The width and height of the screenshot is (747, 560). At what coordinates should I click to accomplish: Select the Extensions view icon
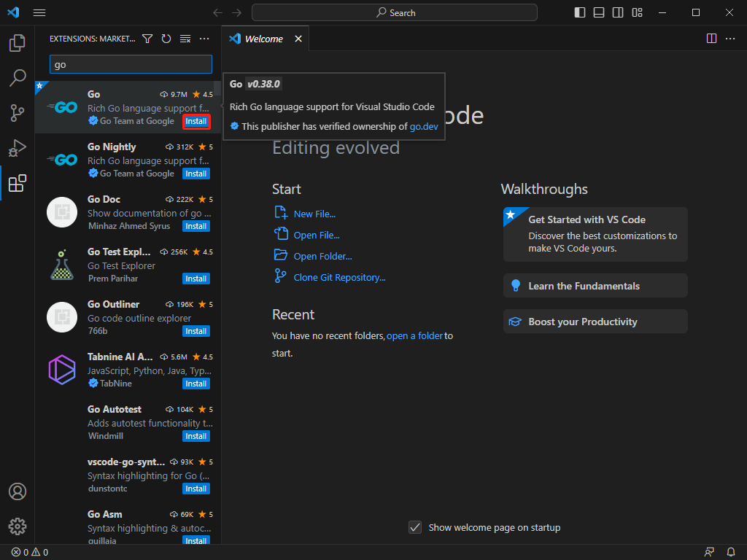point(18,183)
